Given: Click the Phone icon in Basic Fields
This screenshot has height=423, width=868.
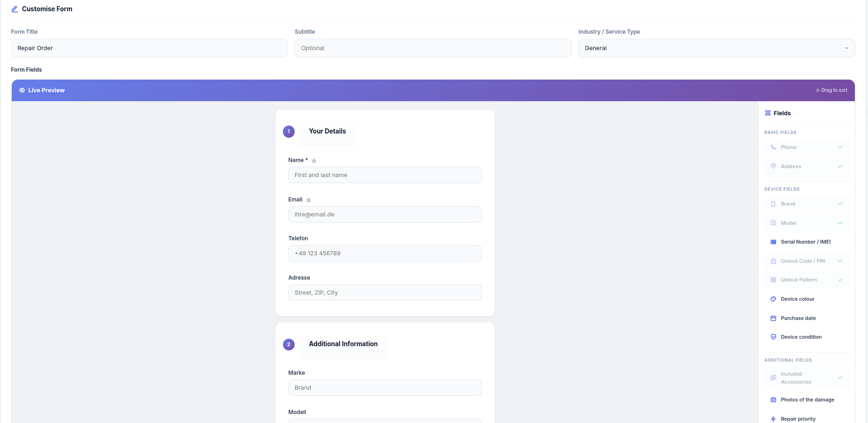Looking at the screenshot, I should coord(773,147).
